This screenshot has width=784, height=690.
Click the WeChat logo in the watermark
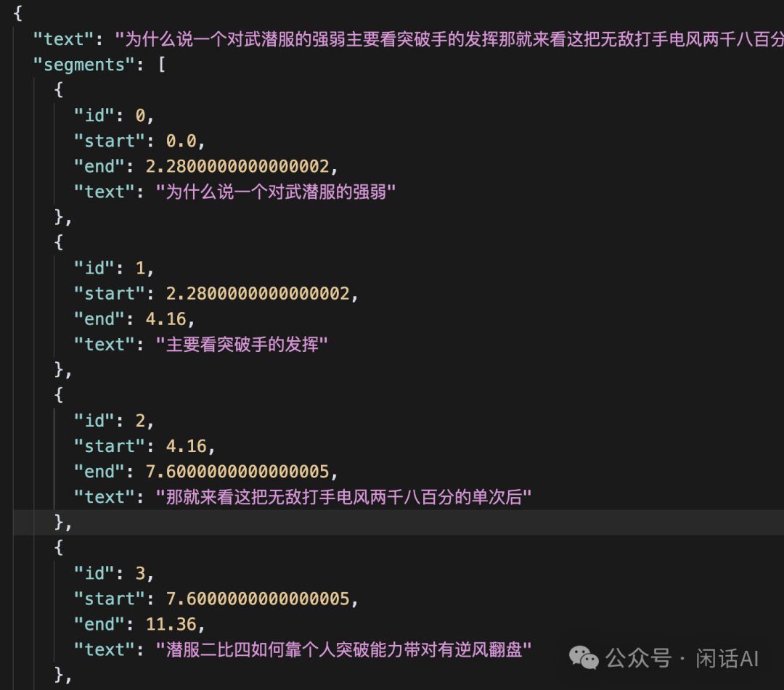pyautogui.click(x=583, y=658)
